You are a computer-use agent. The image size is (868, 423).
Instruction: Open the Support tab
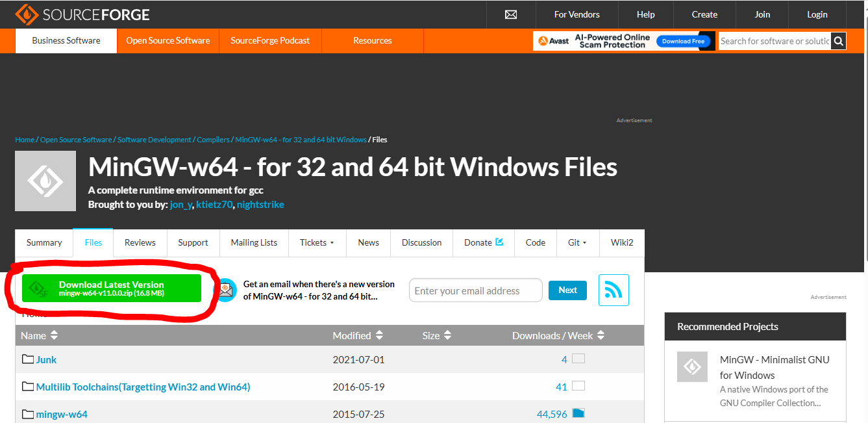[193, 242]
